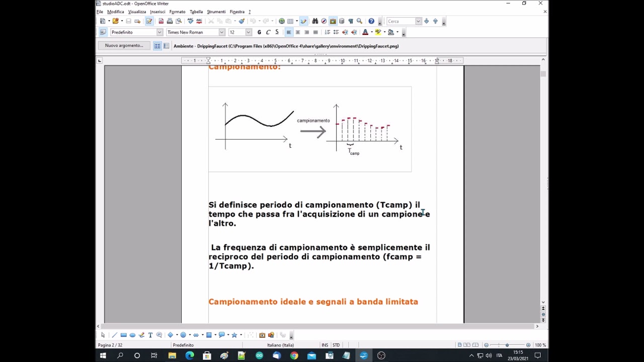Toggle AutoSpellcheck red underline icon
Image resolution: width=644 pixels, height=362 pixels.
(x=199, y=21)
